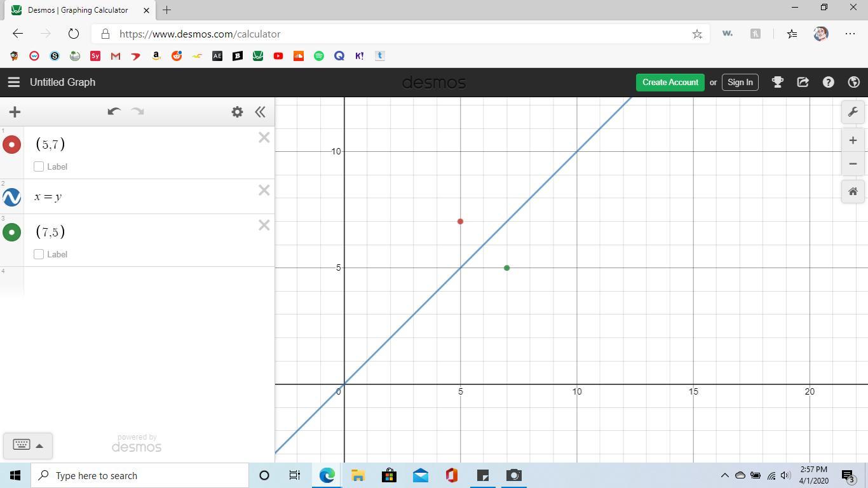This screenshot has height=488, width=868.
Task: Click the green point on the graph
Action: 506,268
